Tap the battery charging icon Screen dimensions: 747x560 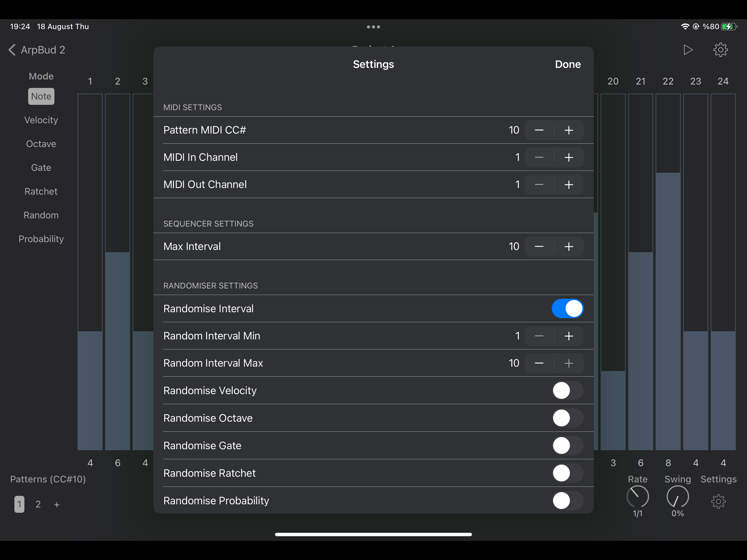tap(729, 26)
